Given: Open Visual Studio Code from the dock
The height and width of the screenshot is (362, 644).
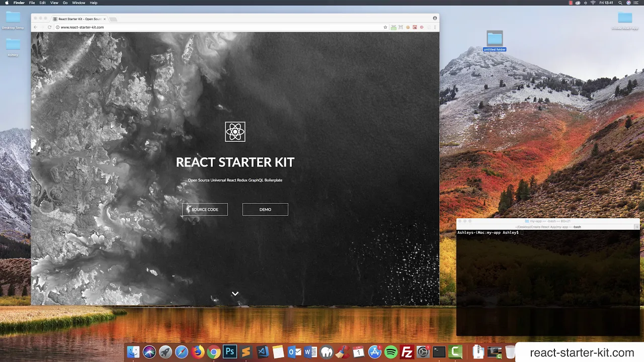Looking at the screenshot, I should (x=262, y=352).
